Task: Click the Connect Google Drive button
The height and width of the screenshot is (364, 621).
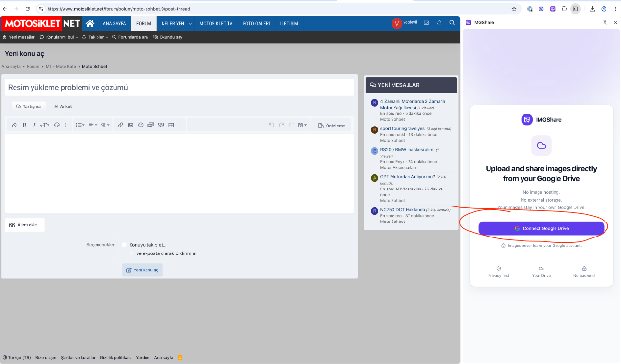Action: (541, 228)
